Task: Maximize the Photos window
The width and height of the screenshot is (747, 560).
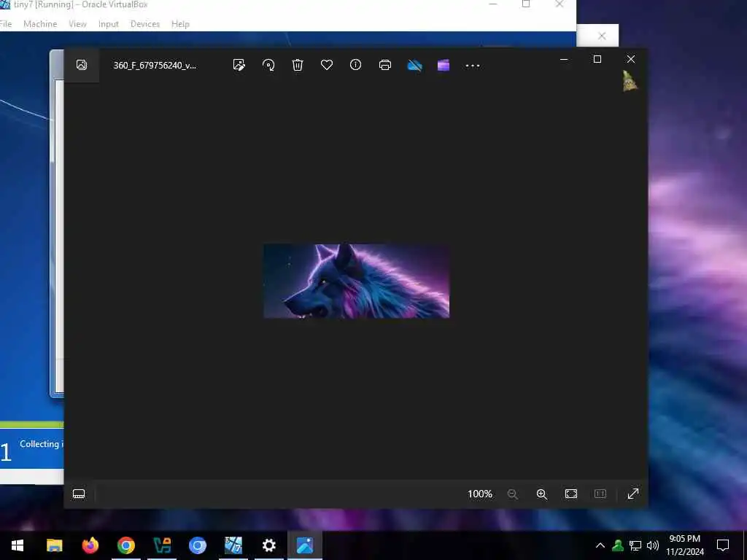Action: click(x=597, y=59)
